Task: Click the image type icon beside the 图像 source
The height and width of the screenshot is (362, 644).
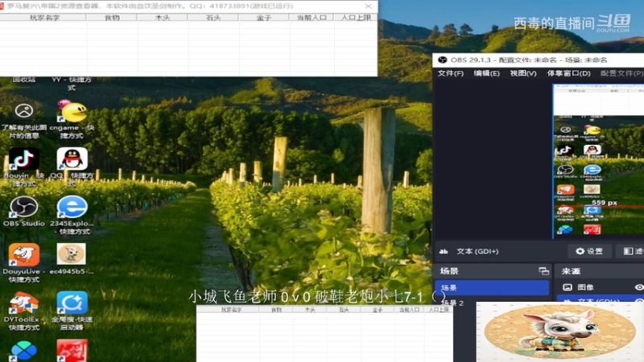Action: click(568, 287)
